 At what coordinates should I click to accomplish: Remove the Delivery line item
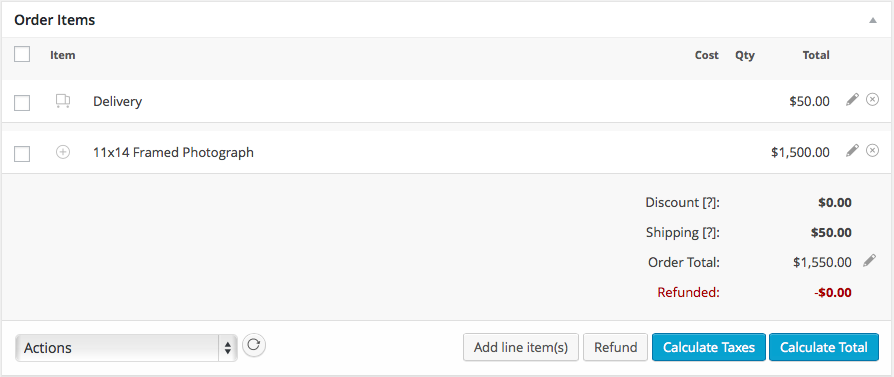[x=872, y=100]
